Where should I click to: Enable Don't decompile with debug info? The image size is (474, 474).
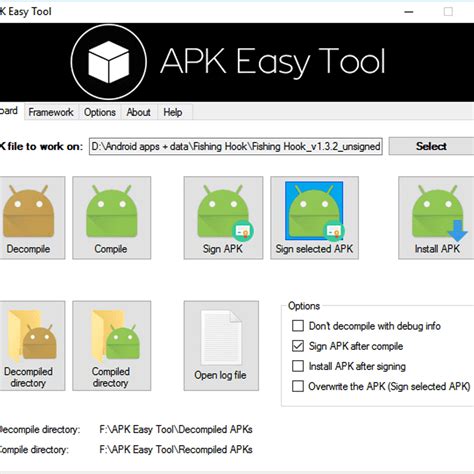298,326
